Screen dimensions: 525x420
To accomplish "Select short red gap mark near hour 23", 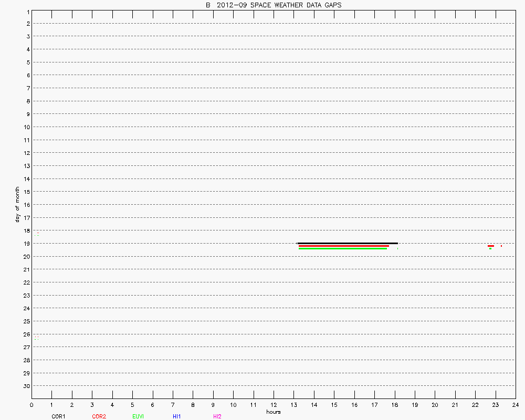I will tap(490, 246).
